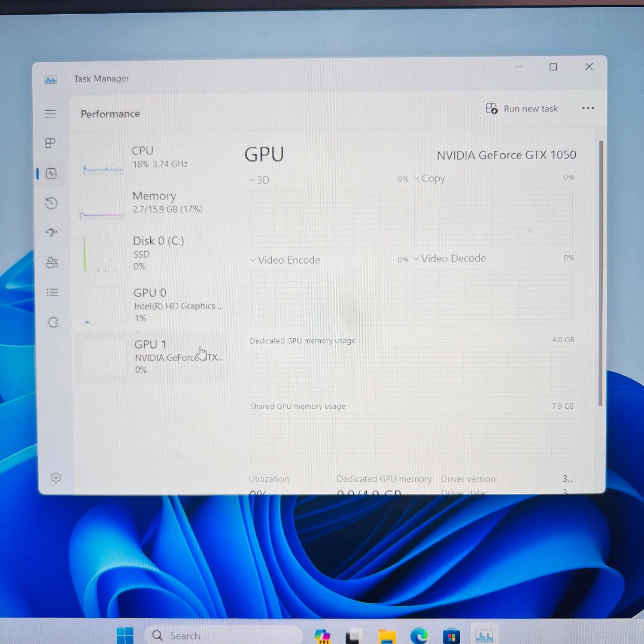Open the App history icon
This screenshot has width=644, height=644.
(x=52, y=203)
